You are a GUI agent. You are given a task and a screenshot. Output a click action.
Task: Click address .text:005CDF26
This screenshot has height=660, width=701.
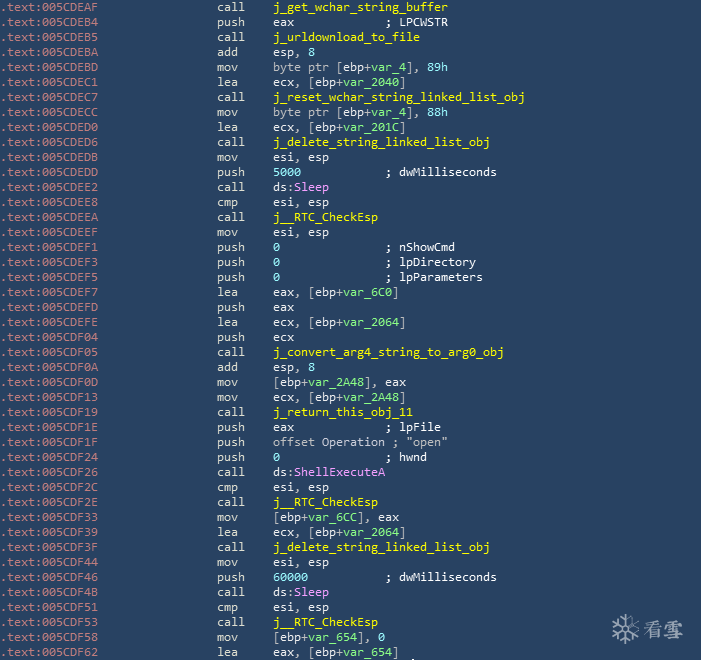pos(49,472)
